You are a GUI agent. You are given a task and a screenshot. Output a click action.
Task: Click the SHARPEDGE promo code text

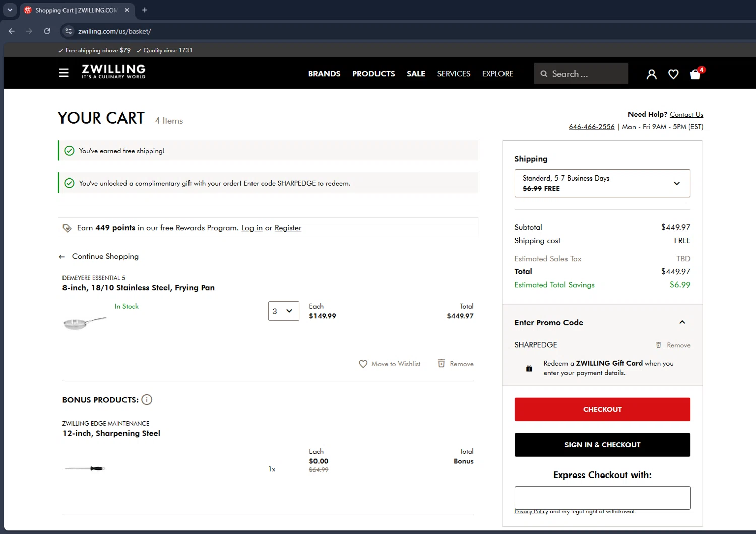pos(536,345)
